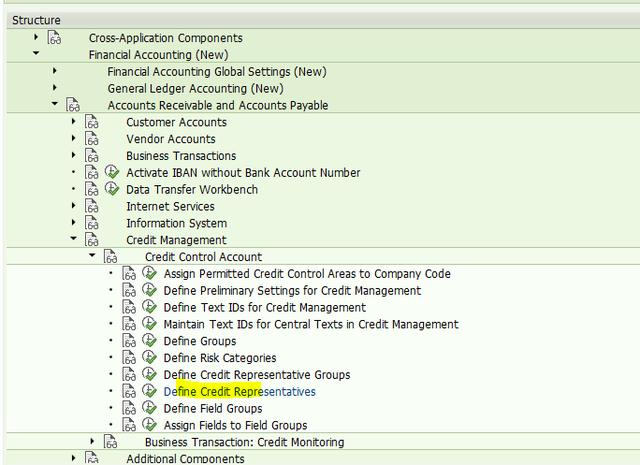640x465 pixels.
Task: Select Define Groups row text
Action: (x=200, y=341)
